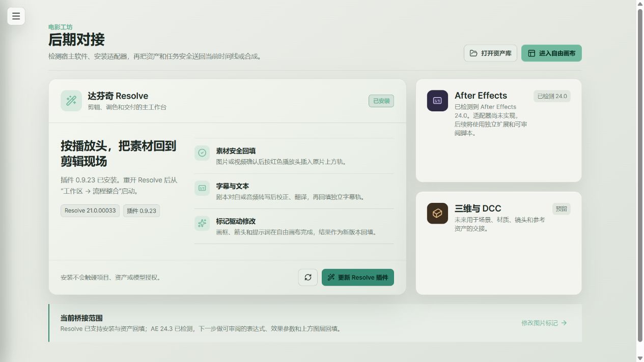Click the scrollbar down arrow
Image resolution: width=644 pixels, height=362 pixels.
[x=640, y=358]
